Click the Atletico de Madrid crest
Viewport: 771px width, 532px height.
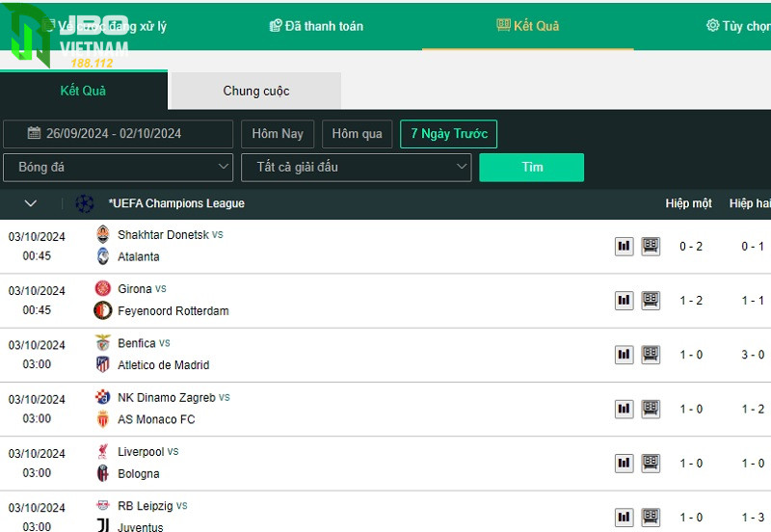click(x=103, y=365)
